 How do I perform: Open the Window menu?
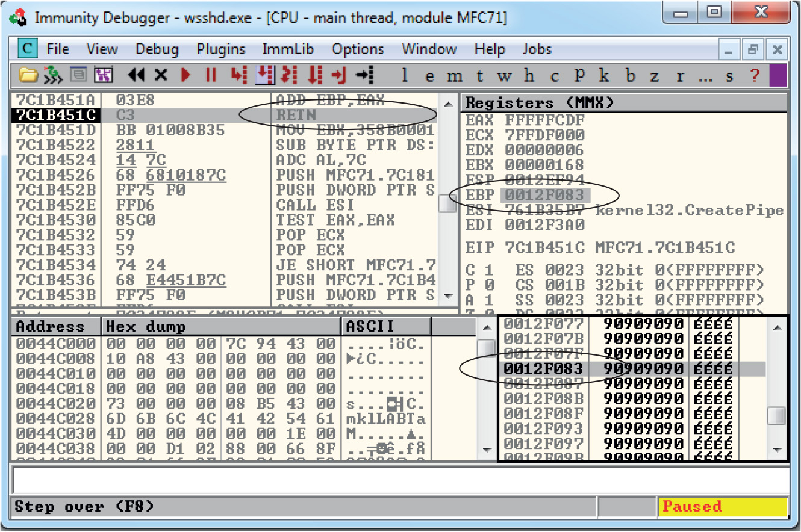[429, 49]
